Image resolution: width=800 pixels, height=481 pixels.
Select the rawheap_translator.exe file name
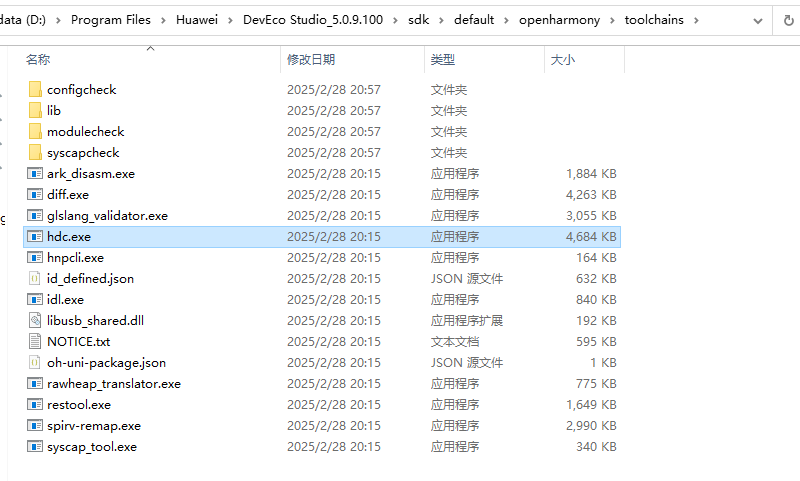click(114, 384)
